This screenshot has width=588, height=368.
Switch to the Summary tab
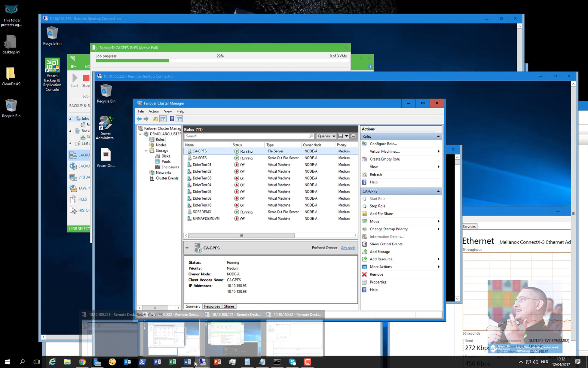(193, 306)
